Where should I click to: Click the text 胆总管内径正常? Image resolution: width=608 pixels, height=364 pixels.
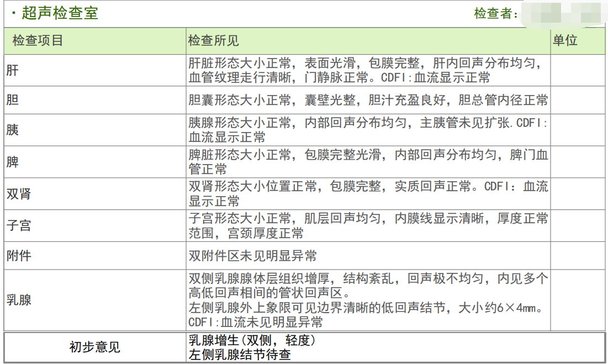(503, 100)
